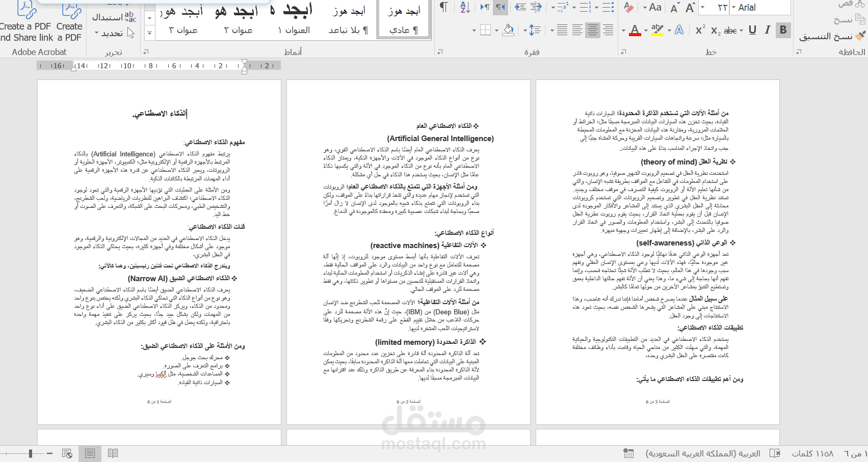Select بلا تباعد no spacing style
The width and height of the screenshot is (868, 462).
[349, 19]
